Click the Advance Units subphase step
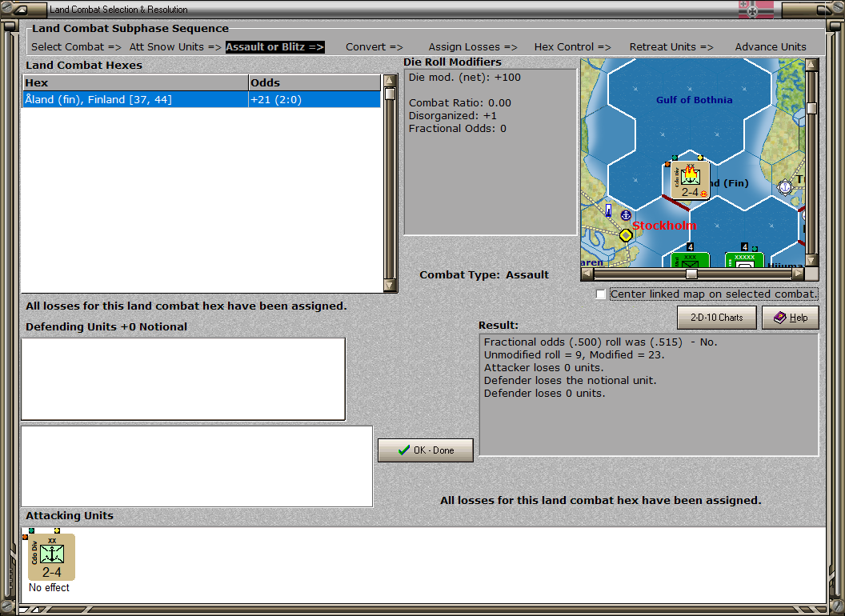Viewport: 845px width, 616px height. coord(771,47)
